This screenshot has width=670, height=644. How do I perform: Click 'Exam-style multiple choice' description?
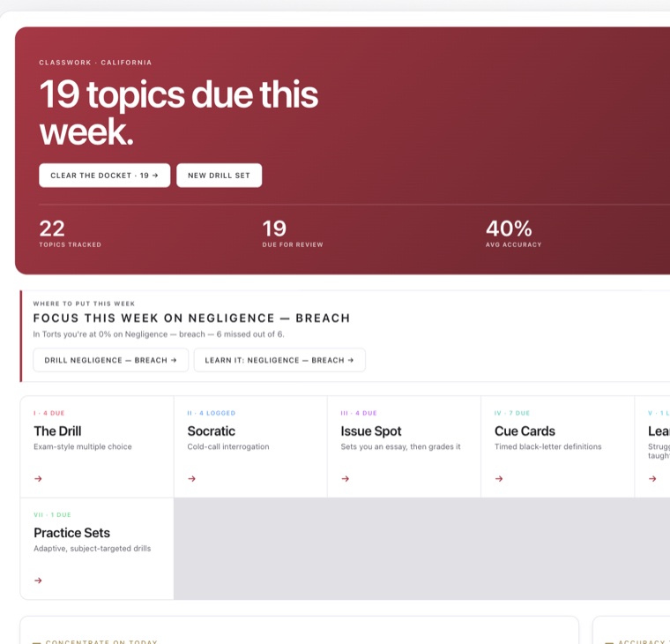point(83,446)
